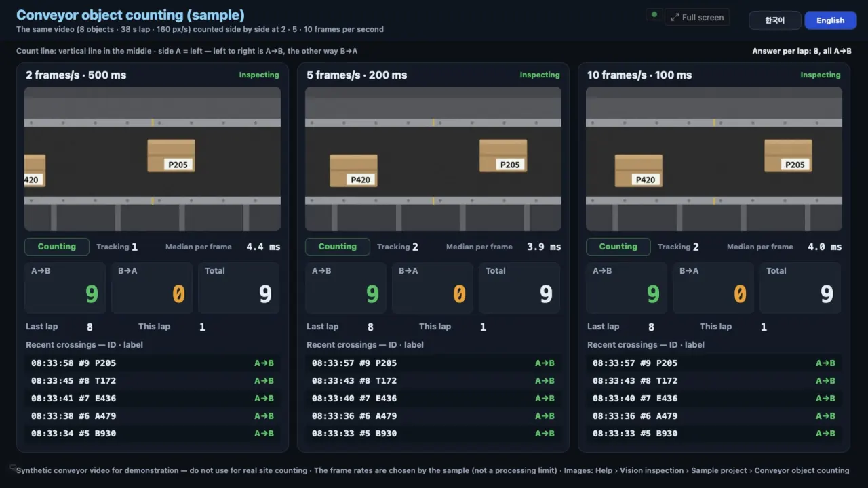Click 'Last lap 8' in 5 frames/s panel
This screenshot has height=488, width=868.
[x=340, y=327]
